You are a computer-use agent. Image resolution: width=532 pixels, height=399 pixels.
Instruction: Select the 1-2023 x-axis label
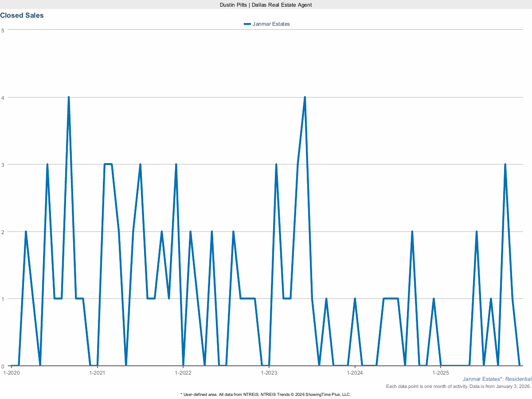[x=269, y=373]
